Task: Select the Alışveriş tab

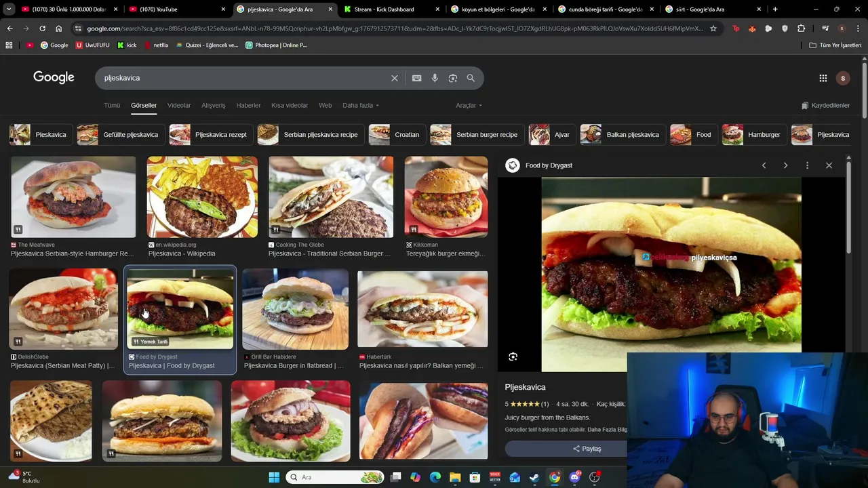Action: click(x=213, y=106)
